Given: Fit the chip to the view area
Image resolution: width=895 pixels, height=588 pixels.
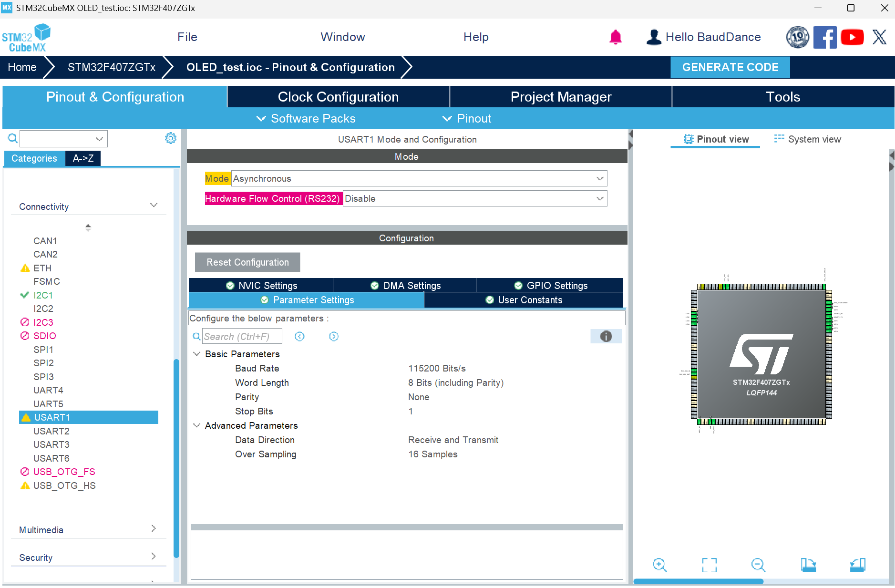Looking at the screenshot, I should point(709,565).
